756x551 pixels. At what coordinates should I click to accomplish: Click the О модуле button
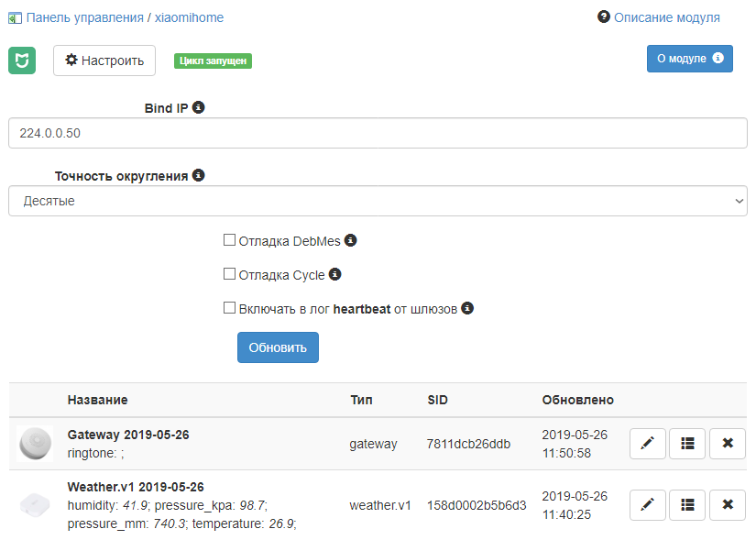pos(689,59)
